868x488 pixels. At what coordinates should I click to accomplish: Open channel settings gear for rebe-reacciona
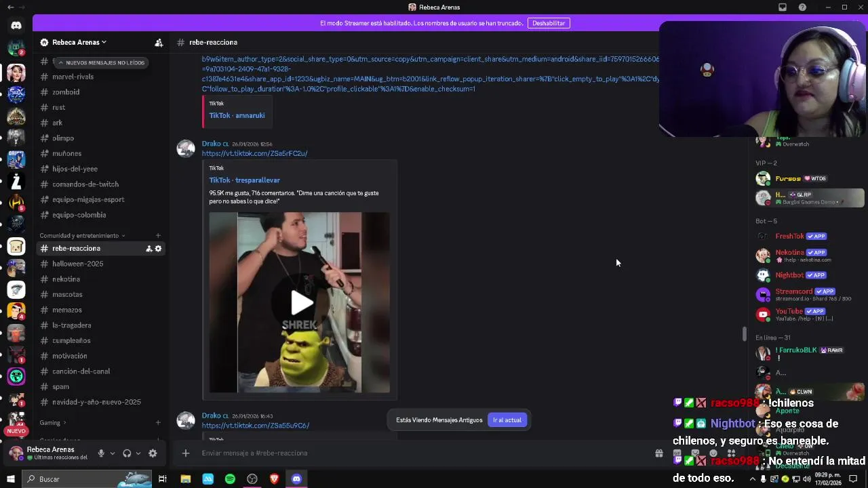pos(159,249)
